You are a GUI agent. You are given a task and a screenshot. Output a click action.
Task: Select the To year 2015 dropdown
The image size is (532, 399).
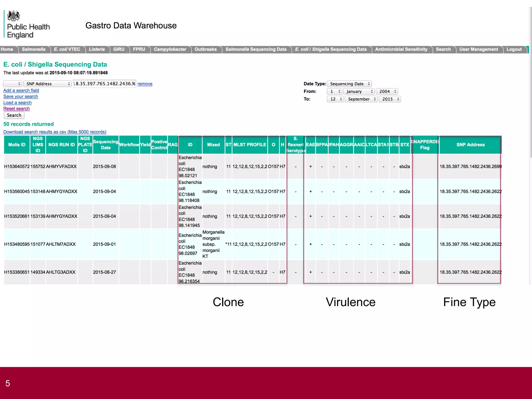390,99
